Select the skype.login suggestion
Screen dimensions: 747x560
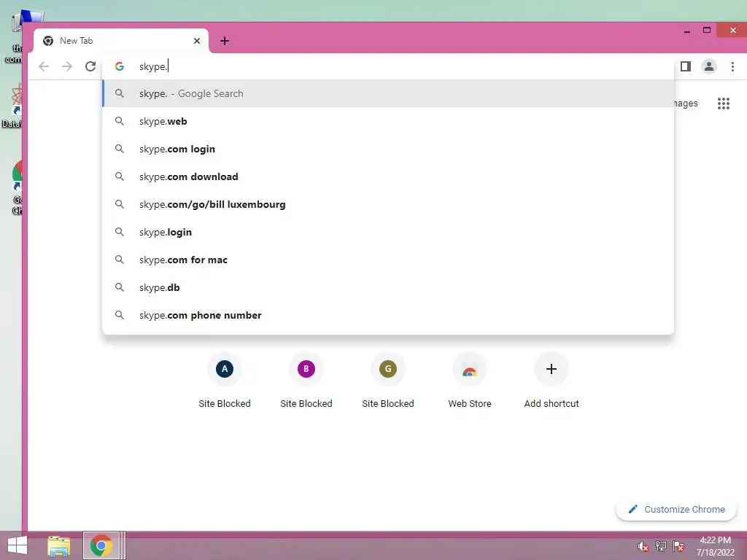tap(388, 232)
